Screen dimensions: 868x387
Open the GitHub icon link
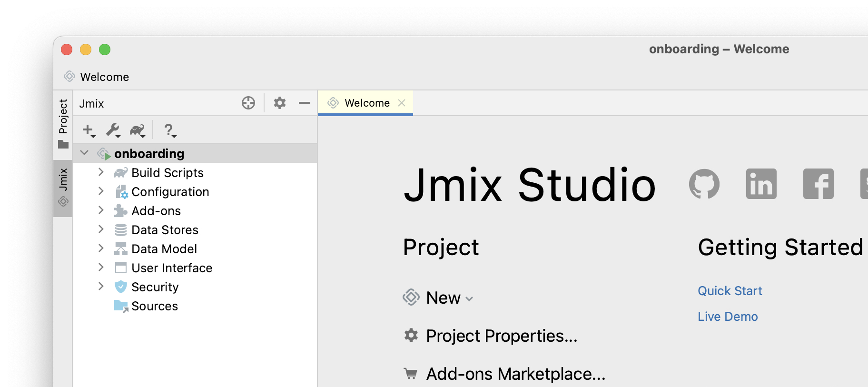click(704, 184)
